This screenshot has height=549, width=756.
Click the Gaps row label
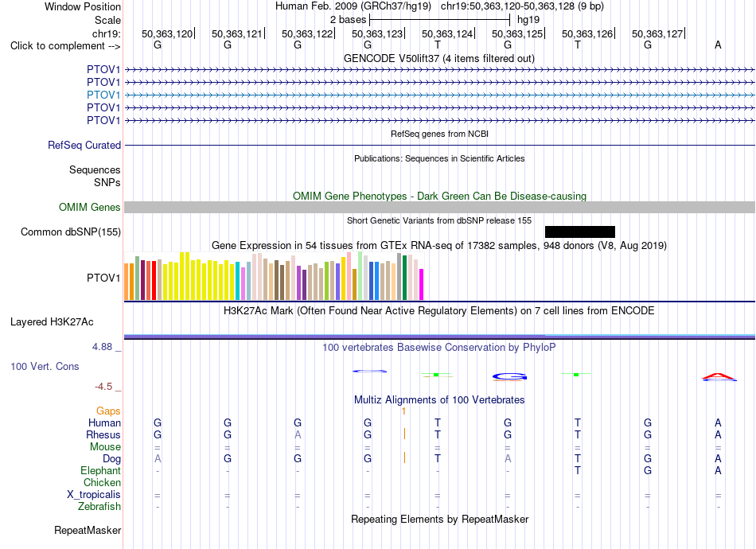(x=108, y=411)
